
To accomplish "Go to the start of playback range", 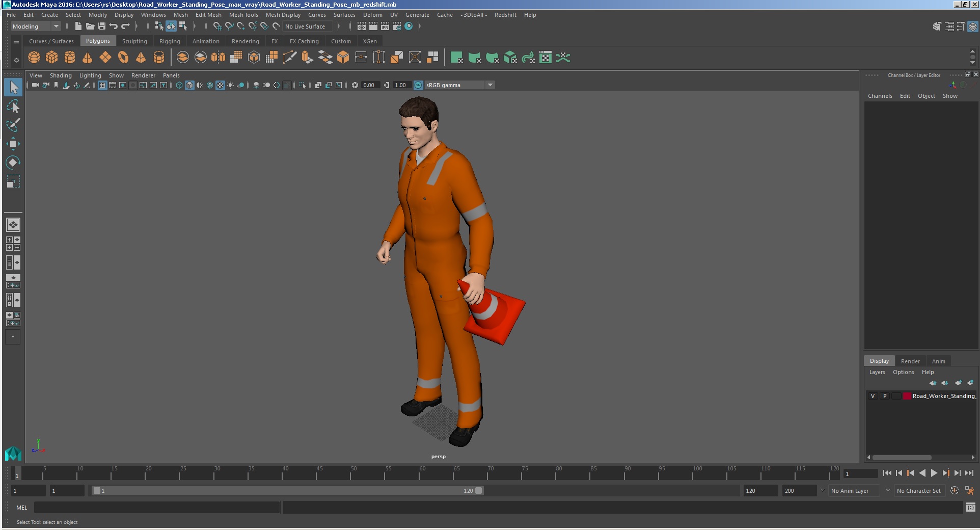I will pos(887,473).
